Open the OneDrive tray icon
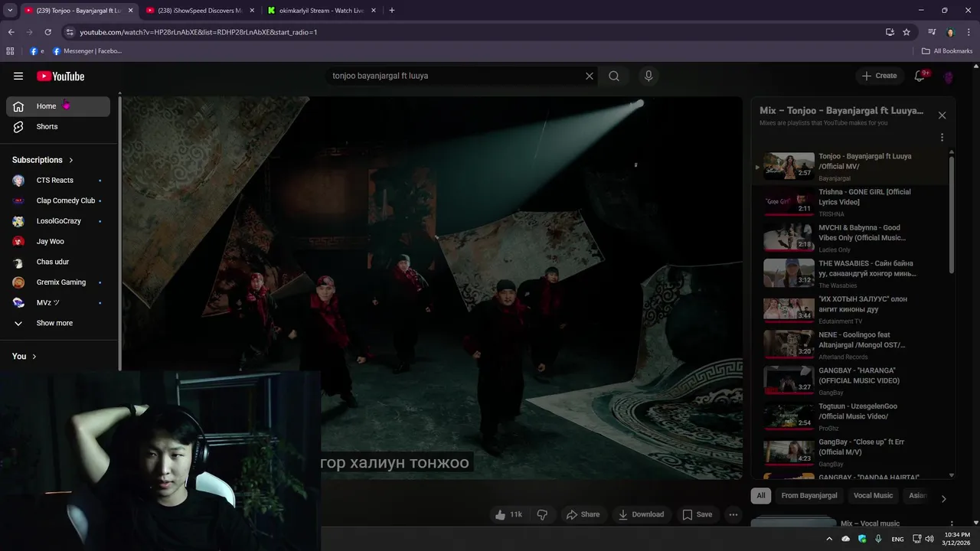This screenshot has height=551, width=980. click(846, 539)
